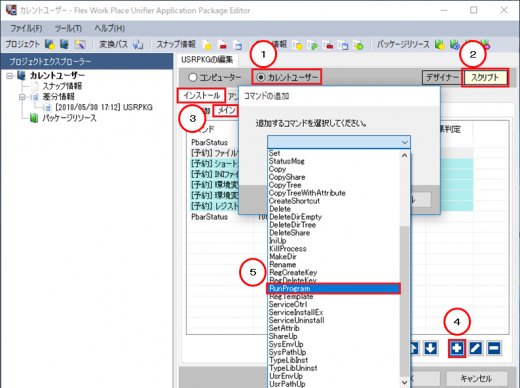Viewport: 520px width, 388px height.
Task: Open the ファイル(F) menu
Action: (26, 28)
